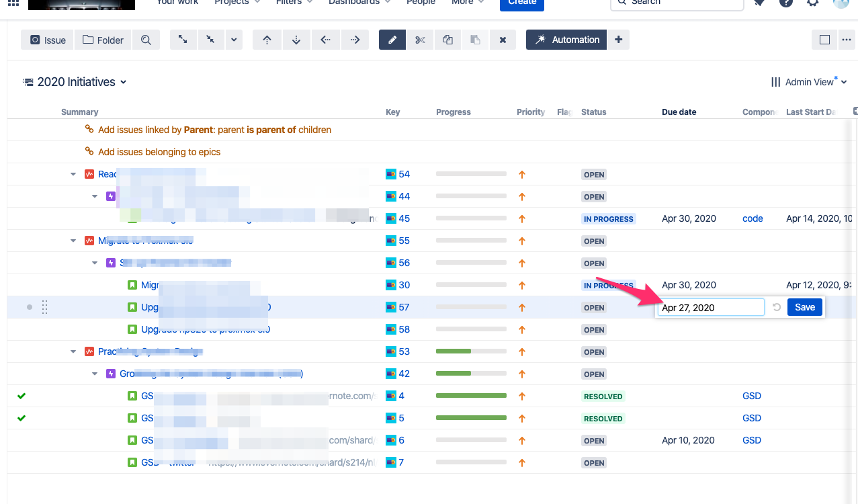
Task: Click the scissors cut icon in toolbar
Action: [421, 40]
